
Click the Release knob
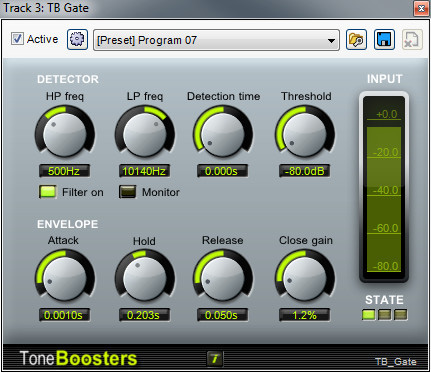click(223, 278)
